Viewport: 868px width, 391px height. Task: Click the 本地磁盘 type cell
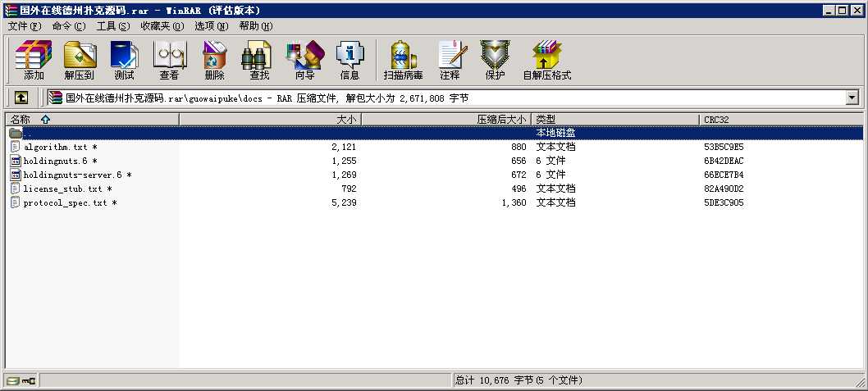click(555, 134)
